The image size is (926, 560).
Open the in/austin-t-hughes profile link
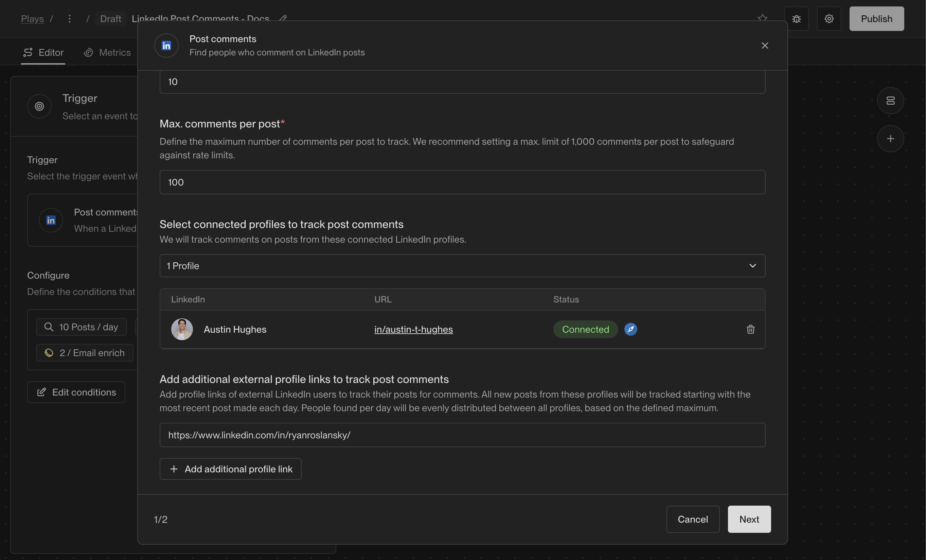413,329
